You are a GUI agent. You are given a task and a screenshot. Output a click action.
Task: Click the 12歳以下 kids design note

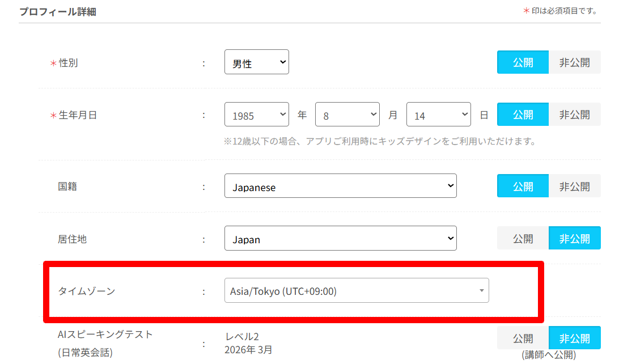coord(380,141)
